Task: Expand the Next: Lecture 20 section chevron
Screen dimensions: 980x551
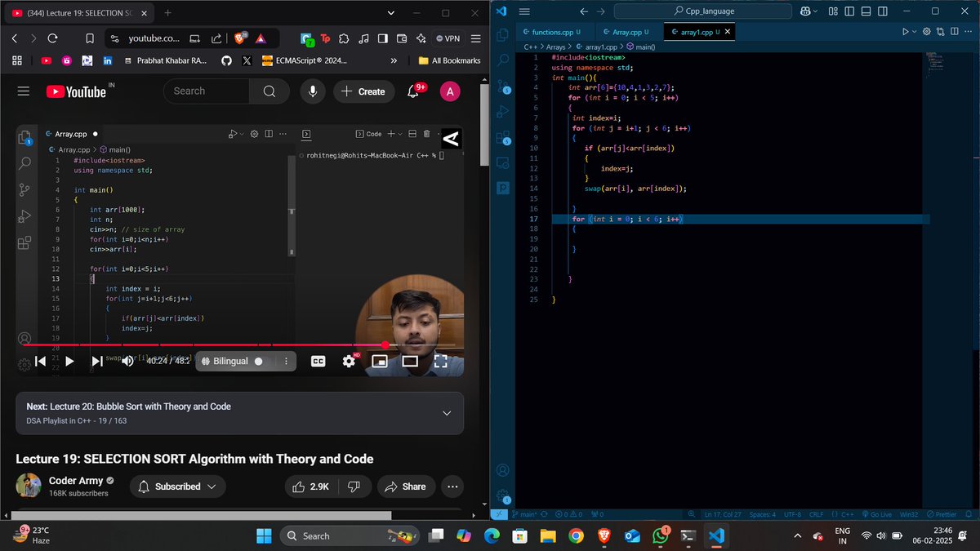Action: tap(447, 414)
